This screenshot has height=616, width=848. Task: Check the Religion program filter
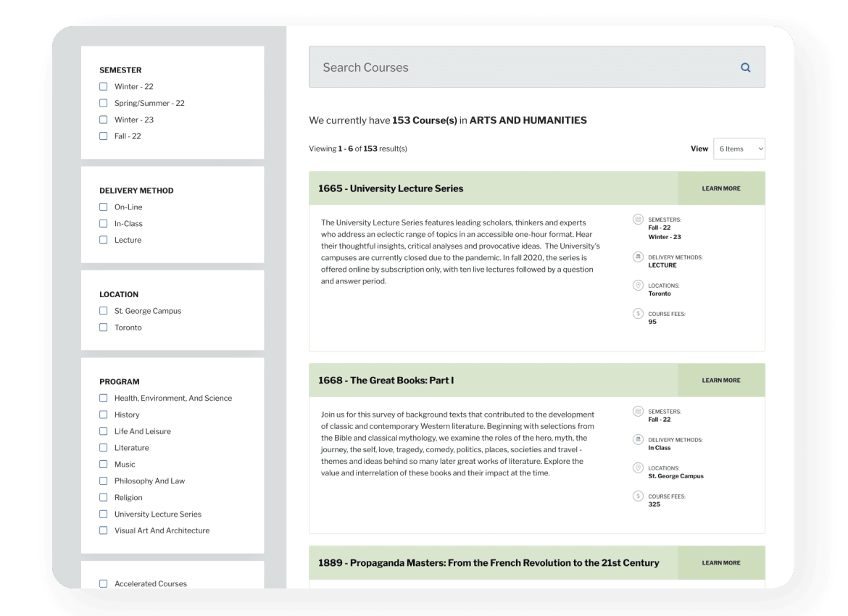[103, 497]
